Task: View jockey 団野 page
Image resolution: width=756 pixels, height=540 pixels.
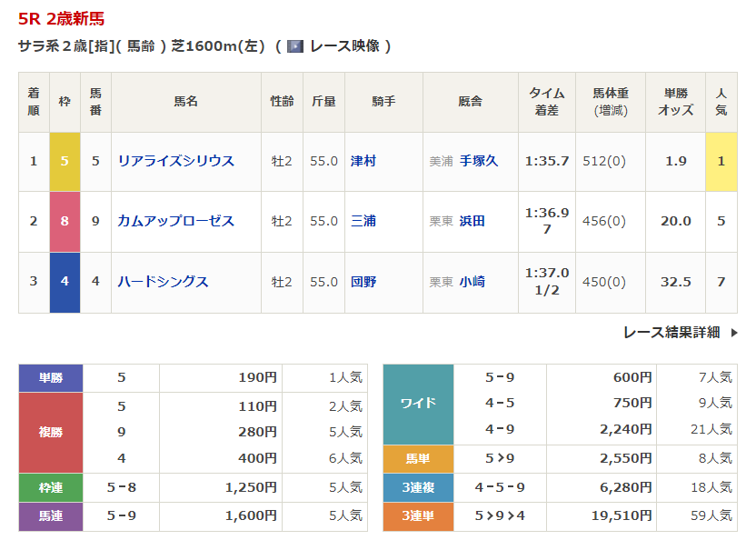Action: click(x=363, y=282)
